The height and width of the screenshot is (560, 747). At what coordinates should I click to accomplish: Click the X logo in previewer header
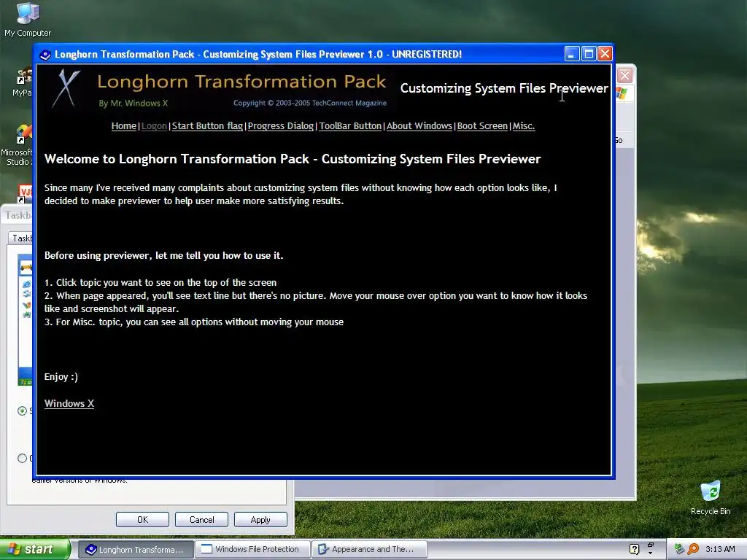coord(66,88)
